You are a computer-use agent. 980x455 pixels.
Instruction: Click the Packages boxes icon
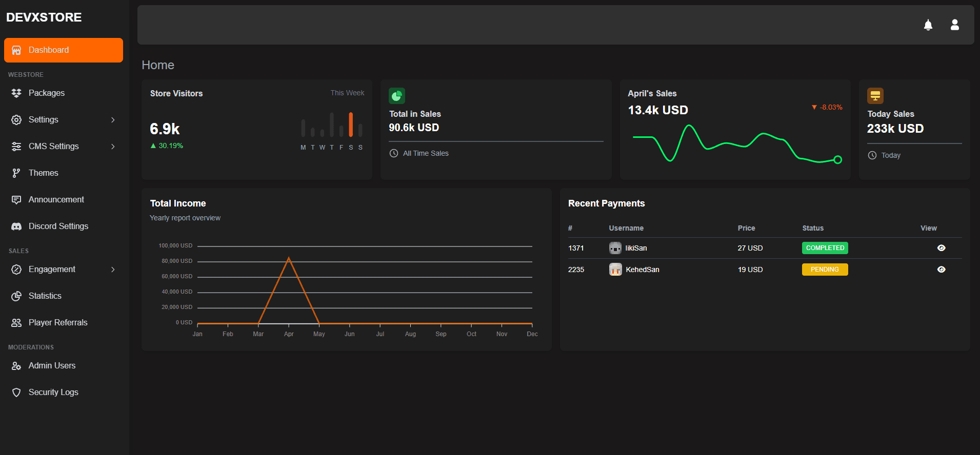click(x=16, y=93)
